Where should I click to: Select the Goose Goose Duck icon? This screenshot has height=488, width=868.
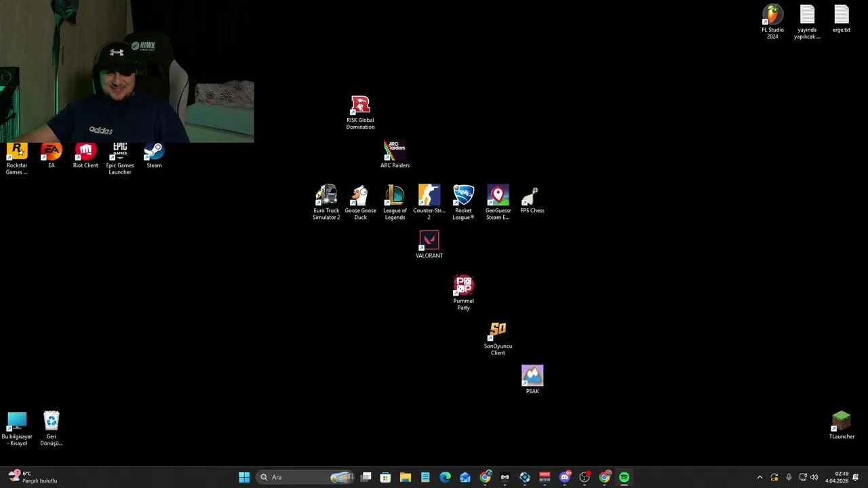pyautogui.click(x=360, y=203)
